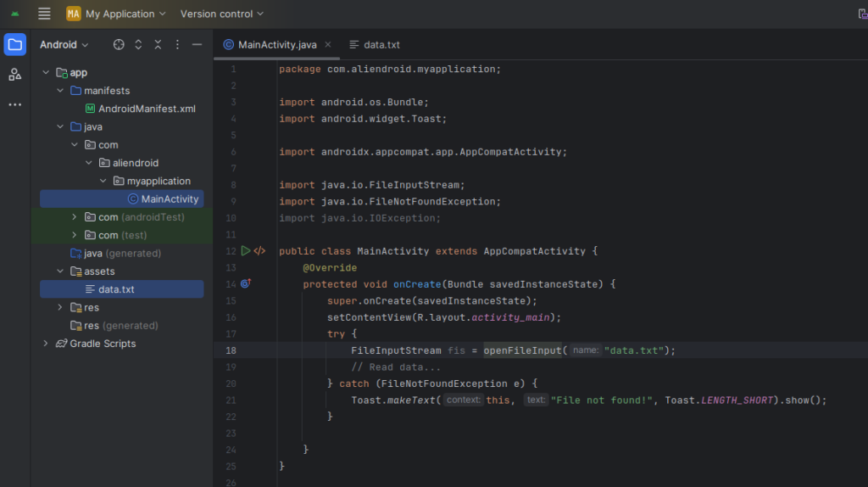Viewport: 868px width, 487px height.
Task: Click LENGTH_SHORT constant
Action: (x=737, y=400)
